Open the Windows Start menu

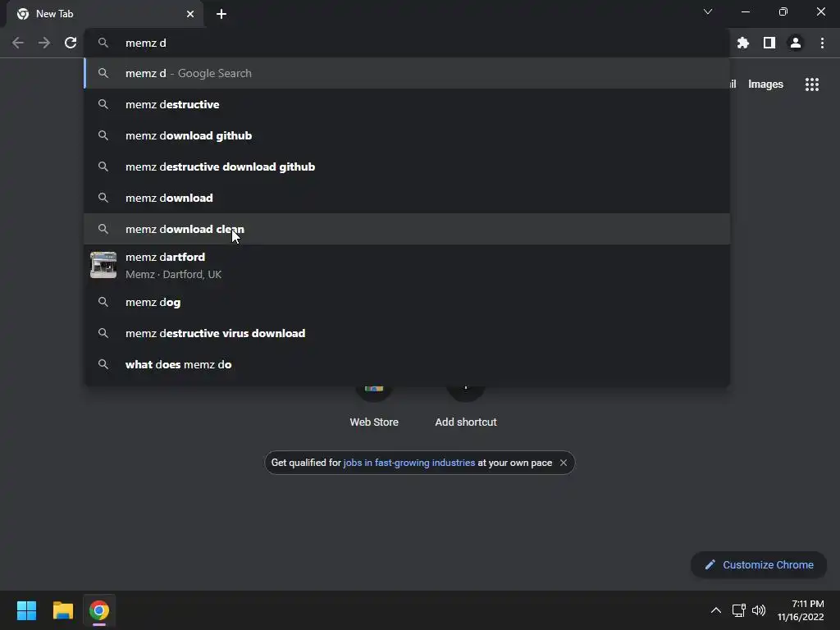[x=26, y=610]
